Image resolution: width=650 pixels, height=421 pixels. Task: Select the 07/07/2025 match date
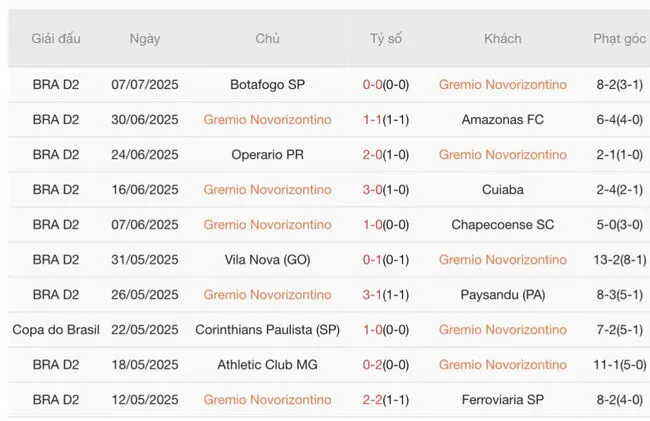coord(145,85)
